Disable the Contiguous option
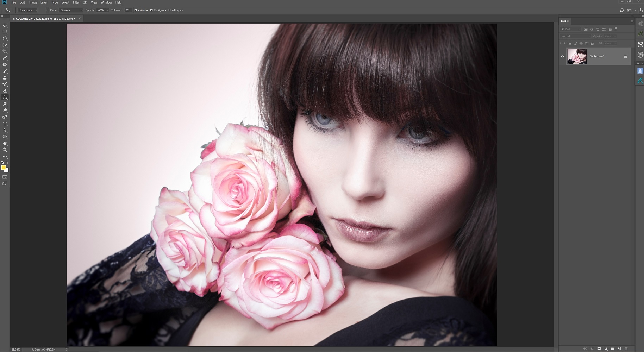 [x=151, y=10]
